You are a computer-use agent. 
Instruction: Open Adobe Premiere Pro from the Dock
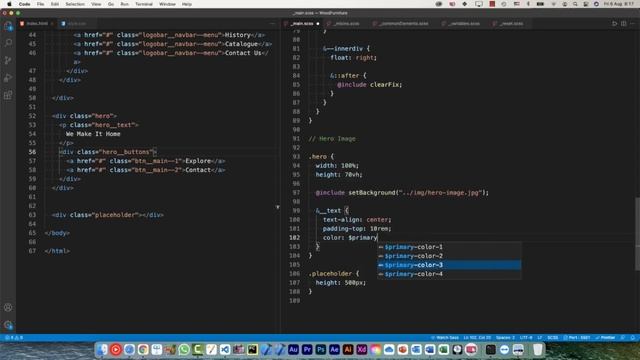pos(307,349)
